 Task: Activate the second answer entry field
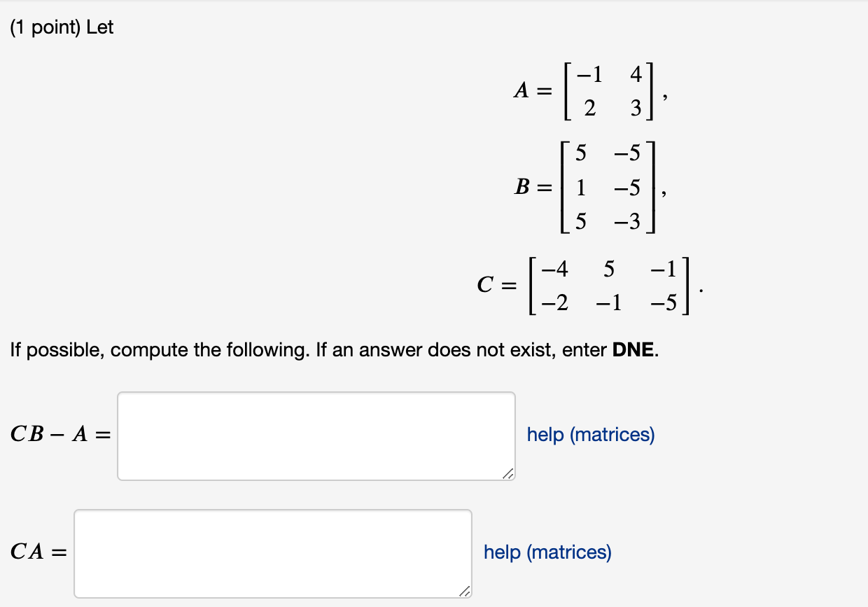(273, 553)
